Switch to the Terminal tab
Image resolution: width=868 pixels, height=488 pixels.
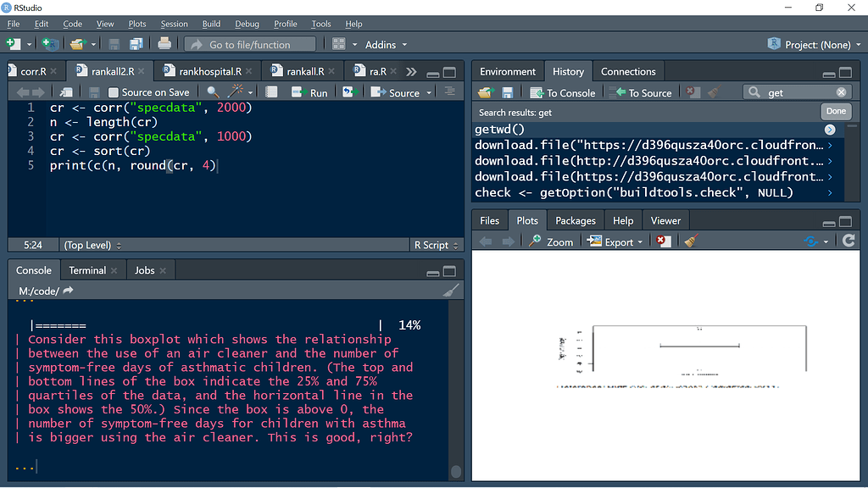point(87,269)
